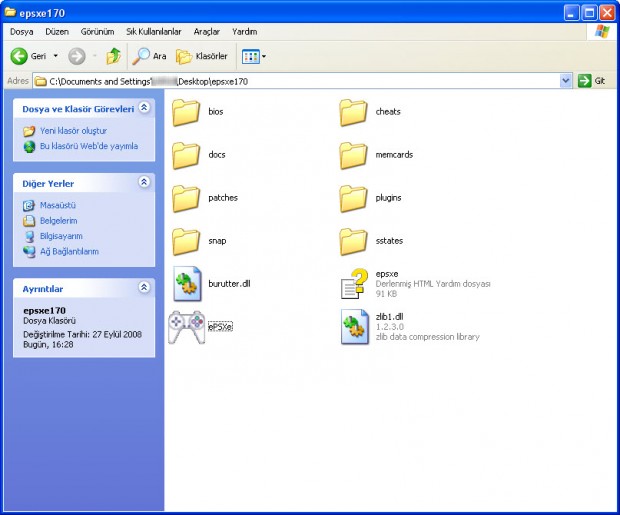
Task: Expand the address bar dropdown
Action: click(x=566, y=81)
